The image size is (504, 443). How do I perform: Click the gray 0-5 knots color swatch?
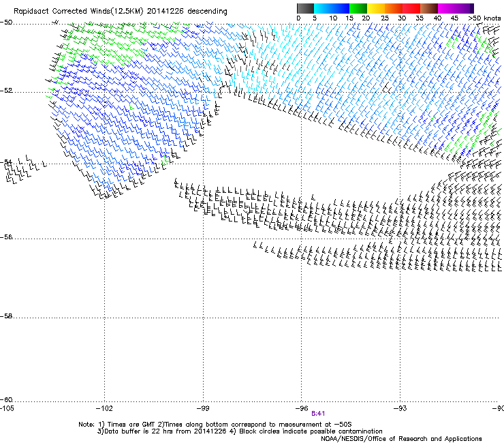[x=305, y=8]
